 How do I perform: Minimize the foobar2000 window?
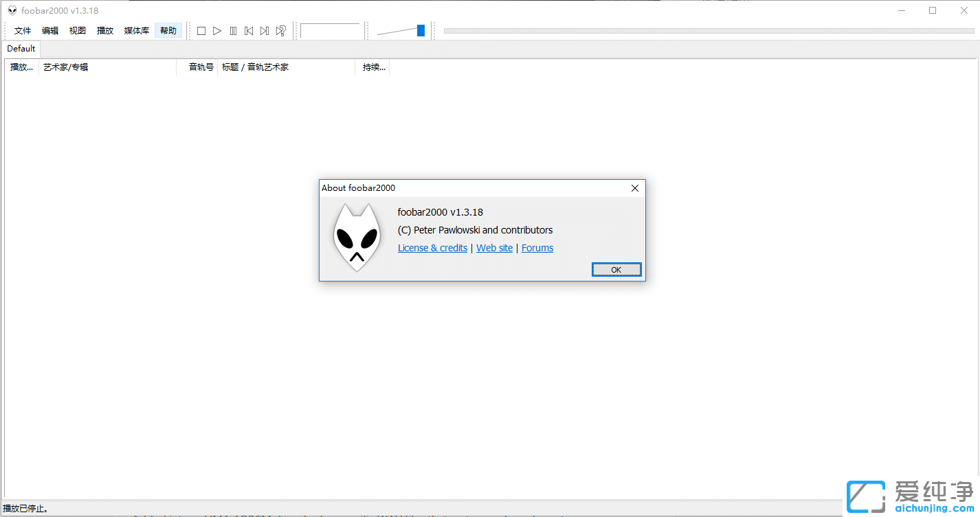click(901, 10)
